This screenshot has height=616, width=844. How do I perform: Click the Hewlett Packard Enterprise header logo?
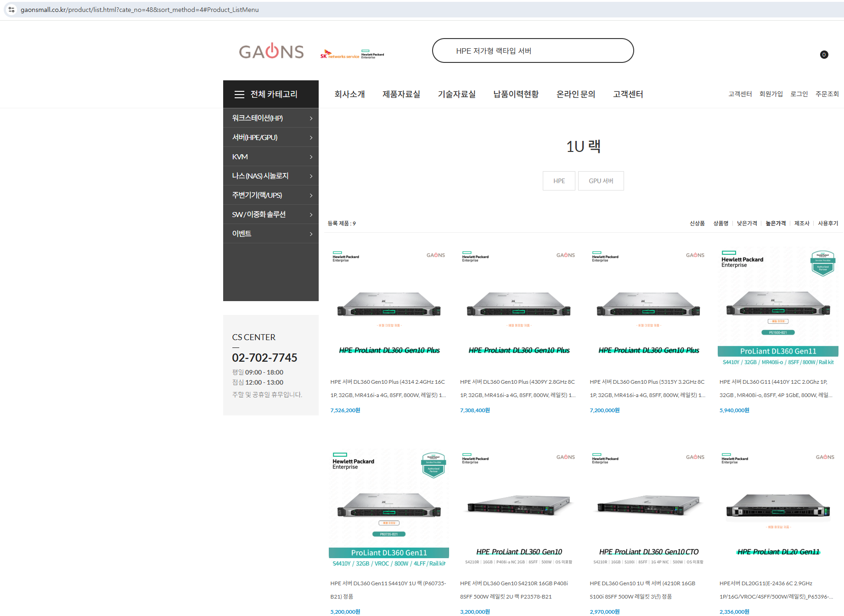click(x=372, y=54)
